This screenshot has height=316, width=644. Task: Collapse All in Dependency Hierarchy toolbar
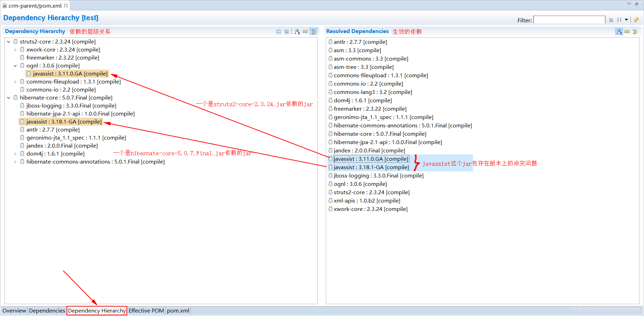[278, 32]
